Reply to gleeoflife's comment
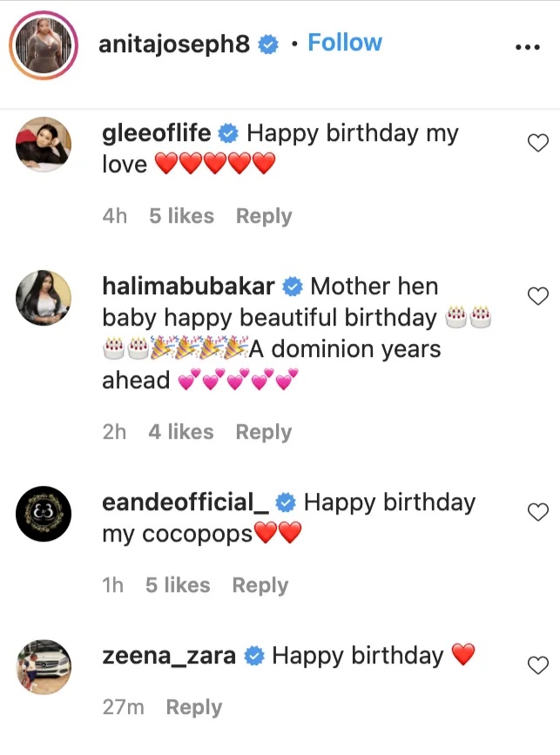Image resolution: width=560 pixels, height=755 pixels. pos(264,216)
